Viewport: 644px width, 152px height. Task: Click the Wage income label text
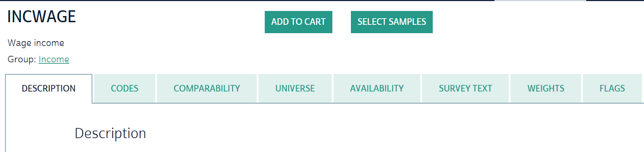[x=36, y=43]
